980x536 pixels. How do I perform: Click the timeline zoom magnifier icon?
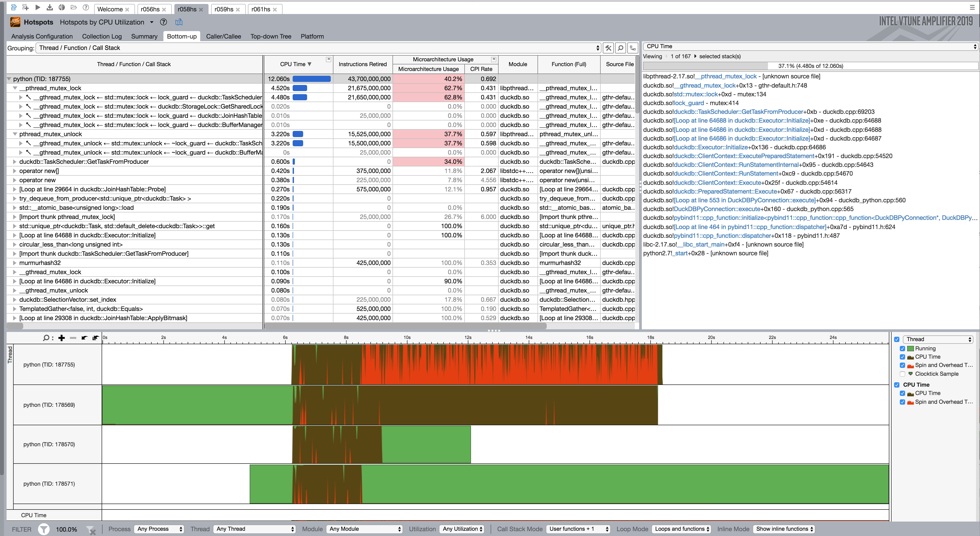(x=46, y=338)
